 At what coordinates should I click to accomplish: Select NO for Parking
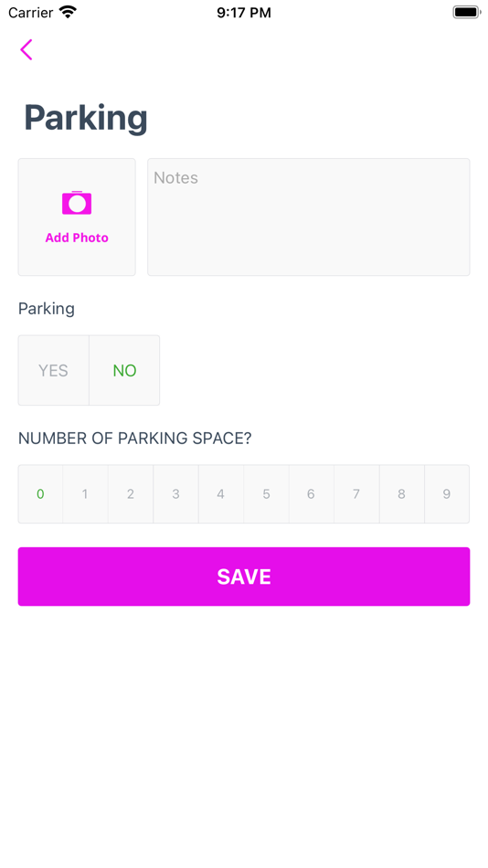pyautogui.click(x=124, y=370)
